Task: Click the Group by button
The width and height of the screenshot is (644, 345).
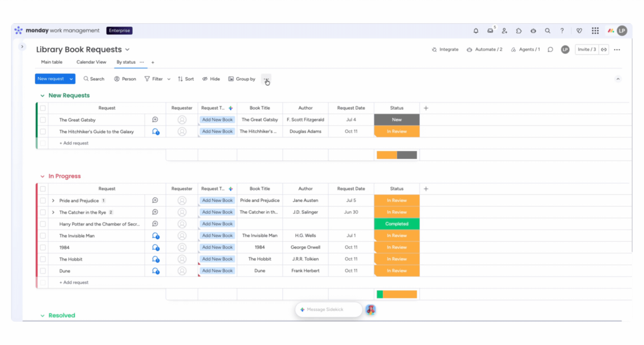Action: click(x=242, y=79)
